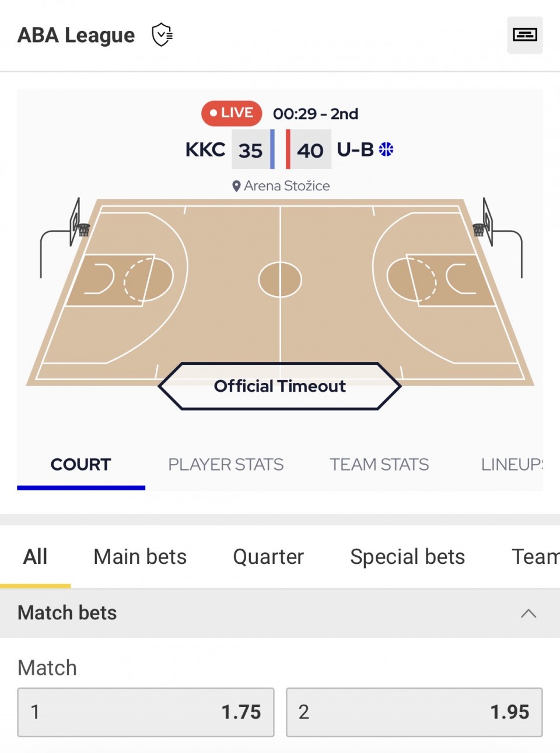The width and height of the screenshot is (560, 753).
Task: Show the LINEUPS tab
Action: [x=512, y=465]
